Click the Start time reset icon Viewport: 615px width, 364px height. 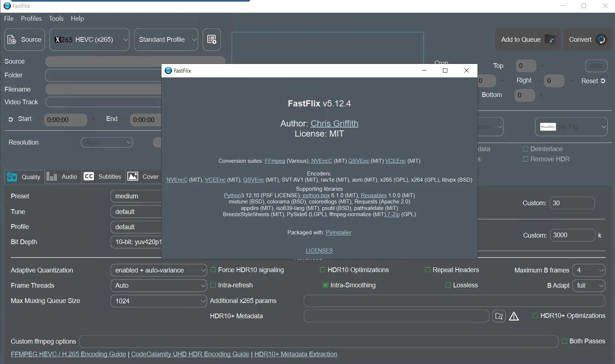(x=11, y=119)
